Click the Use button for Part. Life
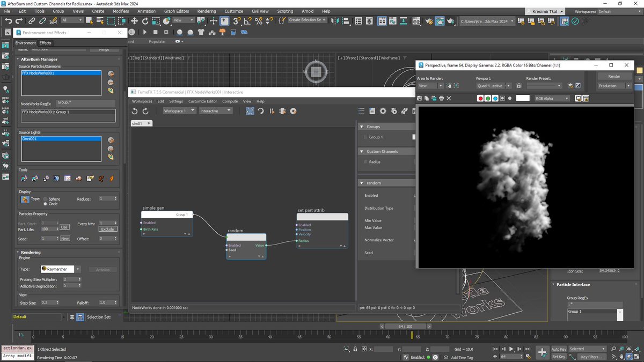 [x=64, y=227]
